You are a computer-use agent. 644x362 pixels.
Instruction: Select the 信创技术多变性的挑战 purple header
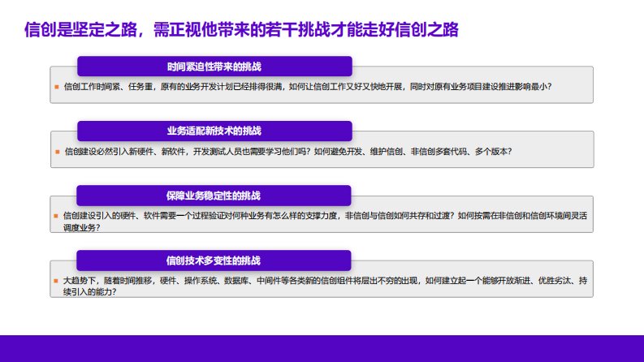(x=214, y=261)
